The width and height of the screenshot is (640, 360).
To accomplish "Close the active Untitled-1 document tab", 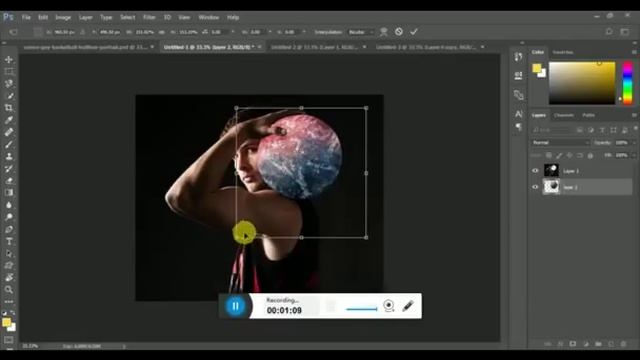I will tap(260, 47).
